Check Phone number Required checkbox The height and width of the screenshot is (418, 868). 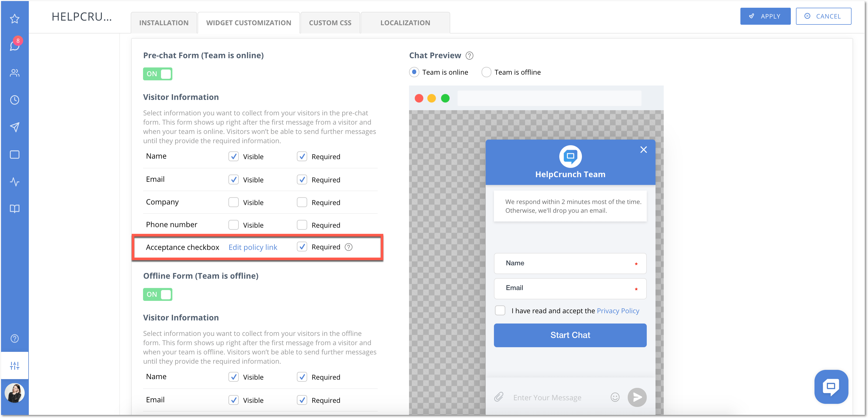tap(302, 225)
